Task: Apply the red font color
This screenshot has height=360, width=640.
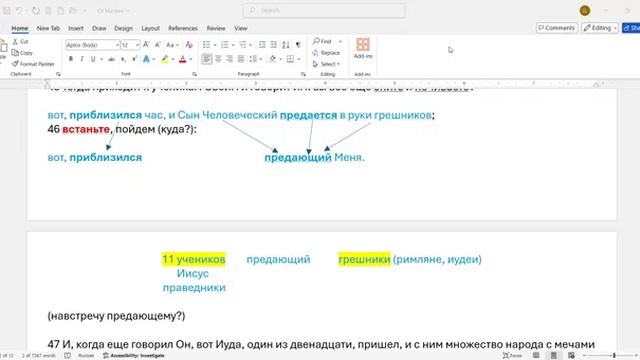Action: point(182,59)
